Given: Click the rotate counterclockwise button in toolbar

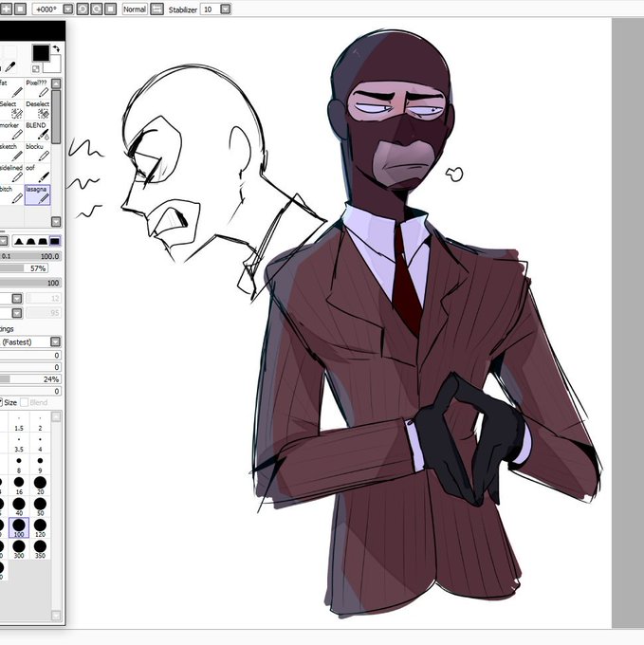Looking at the screenshot, I should [x=83, y=9].
